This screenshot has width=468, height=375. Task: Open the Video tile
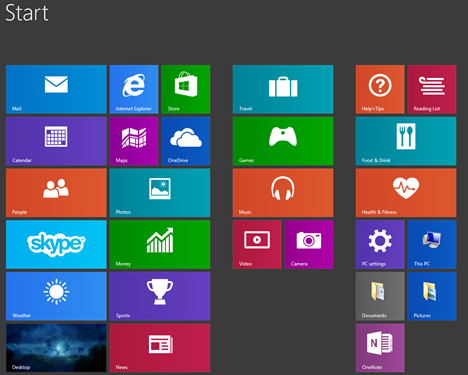[257, 244]
